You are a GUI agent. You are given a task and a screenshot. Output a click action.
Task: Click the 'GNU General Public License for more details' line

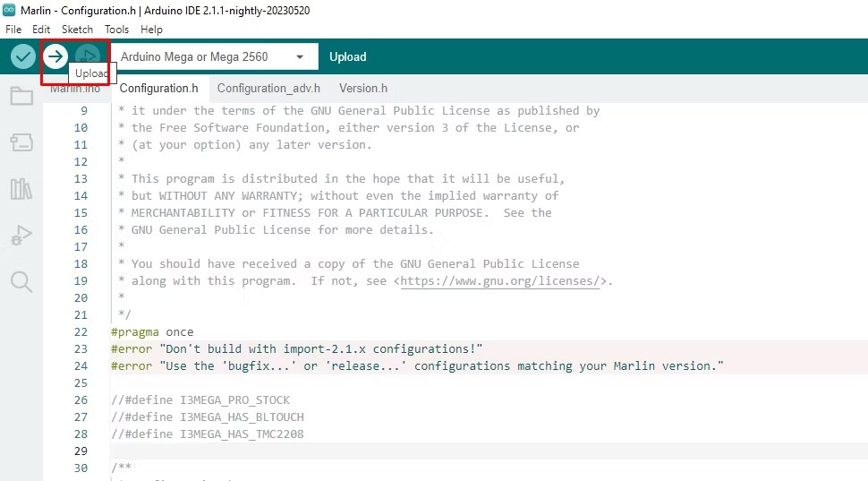[277, 230]
